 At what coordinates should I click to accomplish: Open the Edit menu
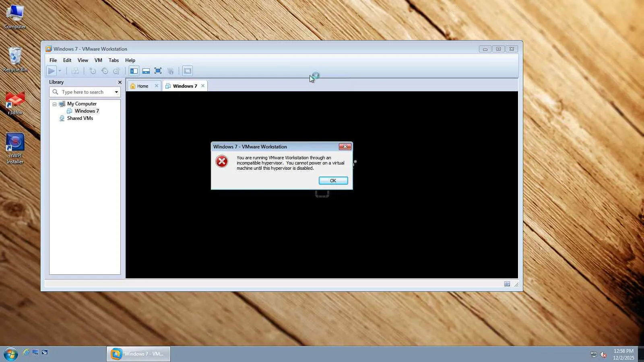[67, 60]
